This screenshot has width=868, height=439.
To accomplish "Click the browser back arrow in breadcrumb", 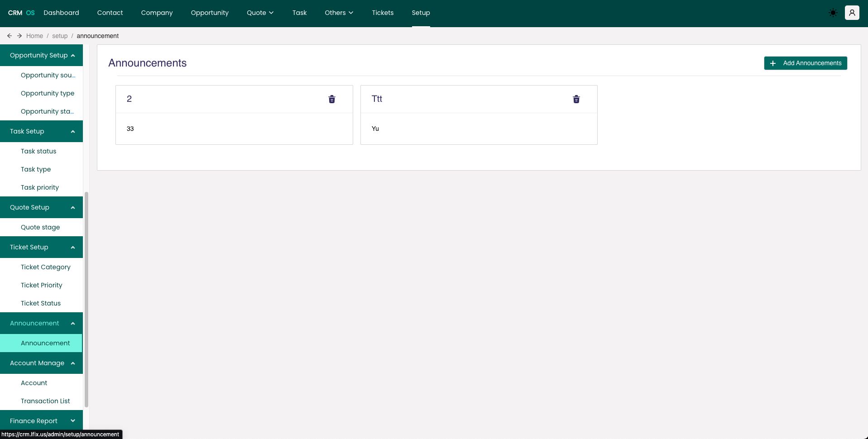I will [x=10, y=36].
